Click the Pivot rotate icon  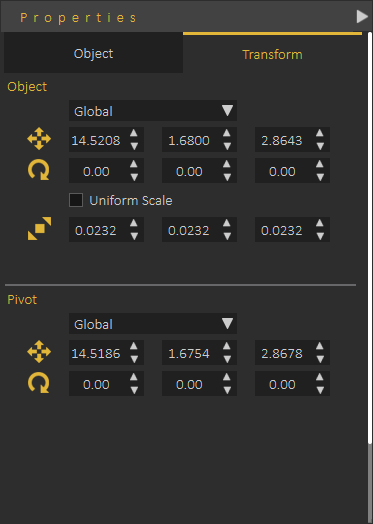tap(39, 383)
